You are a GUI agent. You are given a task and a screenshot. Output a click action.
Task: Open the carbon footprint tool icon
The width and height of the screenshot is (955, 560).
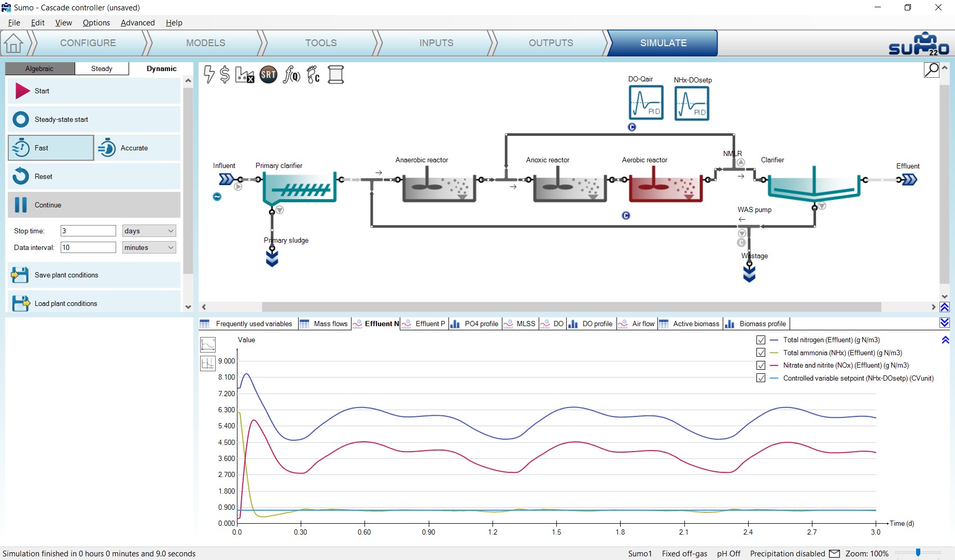pos(313,75)
